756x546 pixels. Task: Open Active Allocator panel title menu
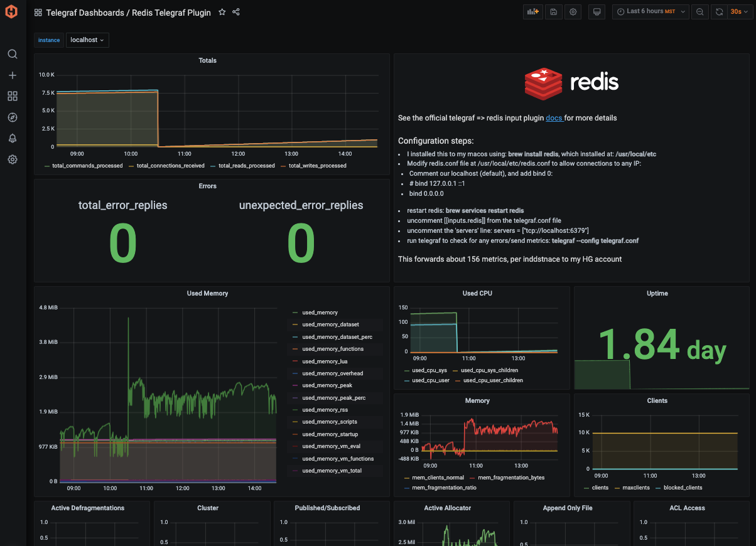pyautogui.click(x=448, y=508)
